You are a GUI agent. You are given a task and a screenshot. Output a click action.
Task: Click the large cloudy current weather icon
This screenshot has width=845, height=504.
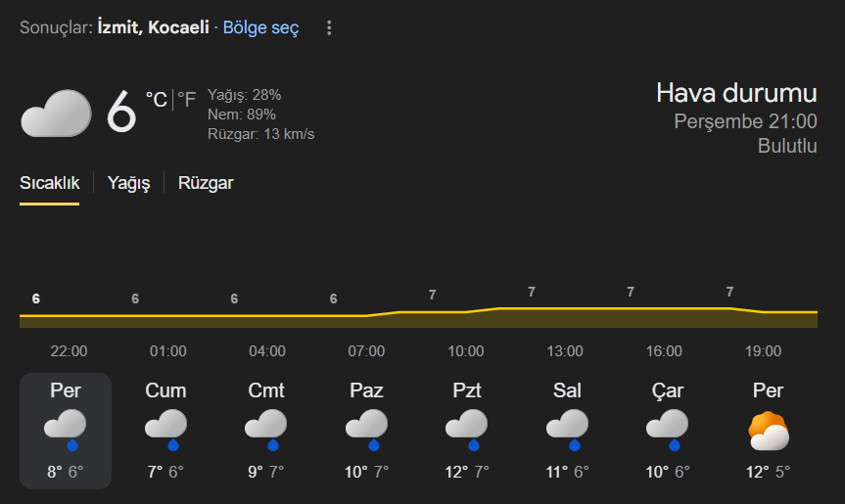click(x=56, y=114)
